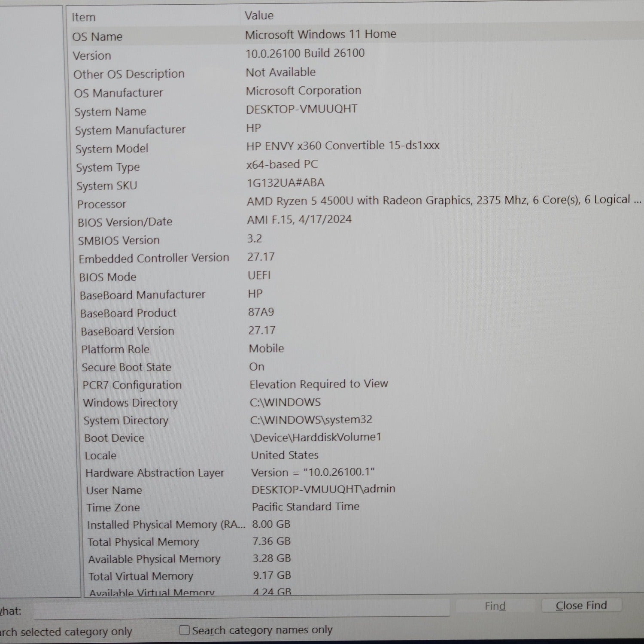Image resolution: width=644 pixels, height=644 pixels.
Task: Enable Search category names only checkbox
Action: pyautogui.click(x=185, y=630)
